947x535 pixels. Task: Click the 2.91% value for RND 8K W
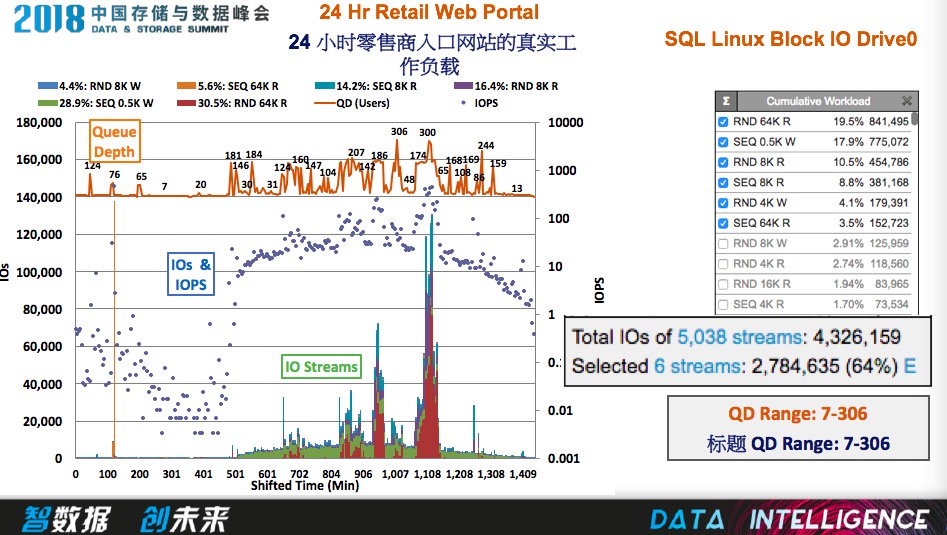(849, 243)
